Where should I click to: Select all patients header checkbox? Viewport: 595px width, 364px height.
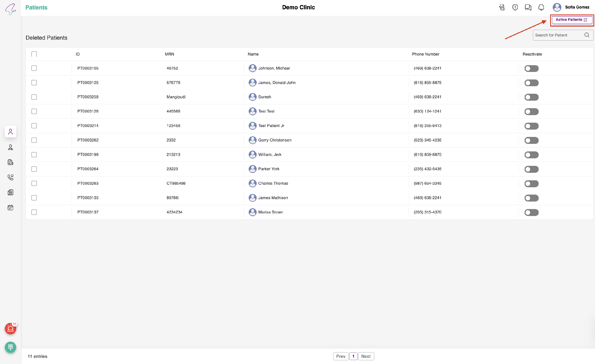click(x=34, y=54)
